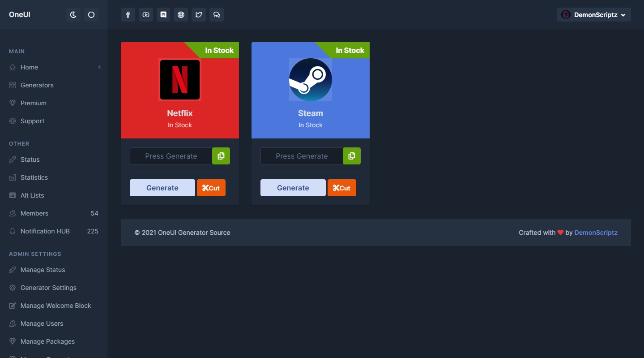
Task: Open Notification HUB from sidebar
Action: coord(45,231)
